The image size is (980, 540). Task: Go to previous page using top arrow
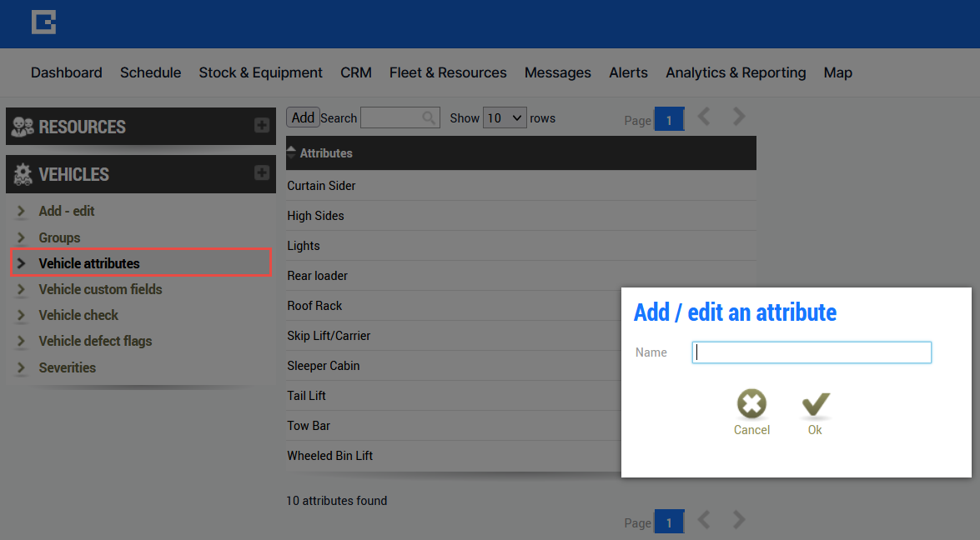click(704, 117)
